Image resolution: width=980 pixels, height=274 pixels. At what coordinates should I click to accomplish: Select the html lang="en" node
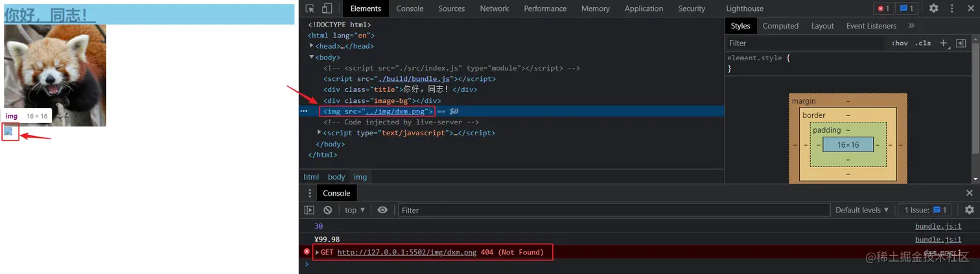[341, 36]
